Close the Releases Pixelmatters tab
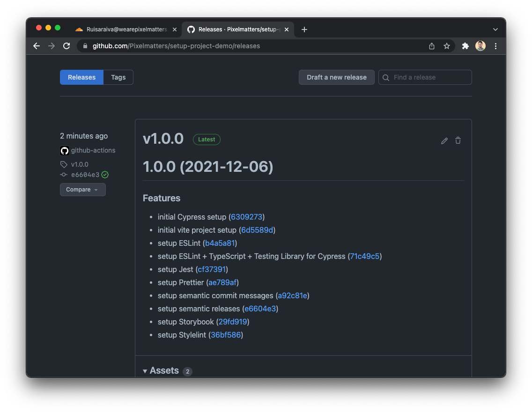 [x=287, y=29]
